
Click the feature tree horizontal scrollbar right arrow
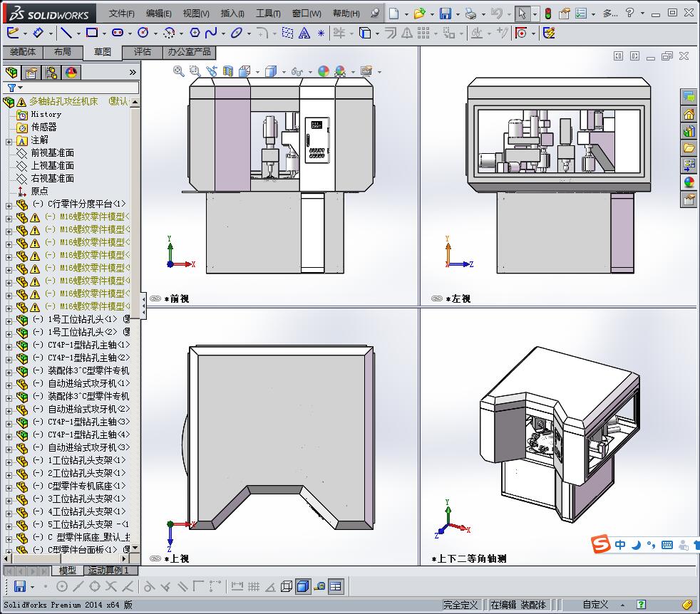[125, 558]
